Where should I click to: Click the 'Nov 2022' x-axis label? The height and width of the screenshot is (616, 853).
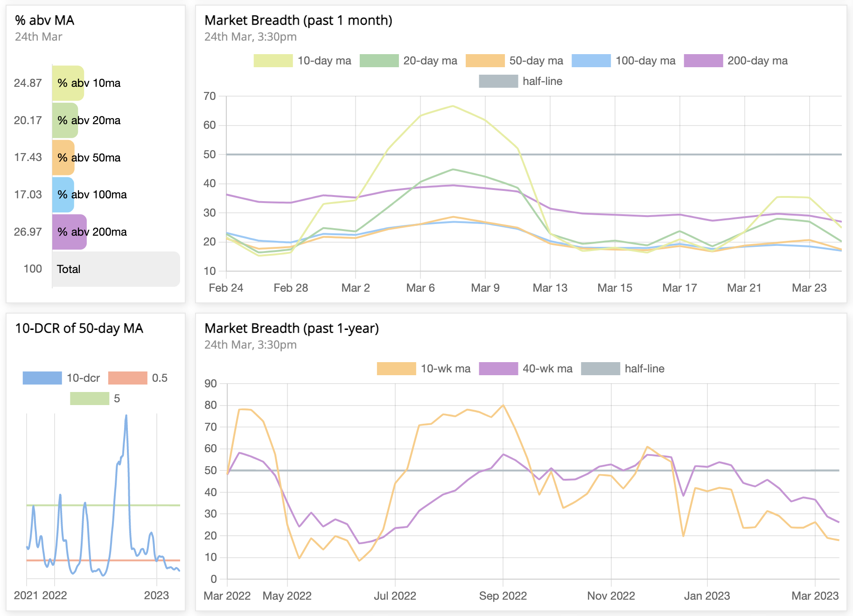tap(611, 596)
